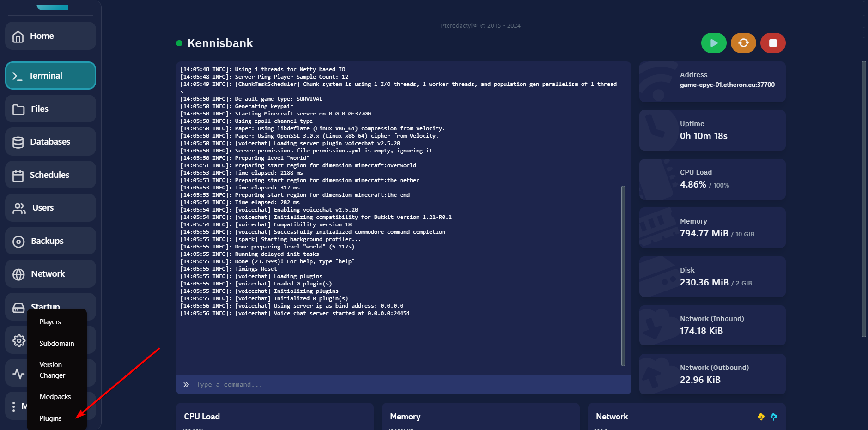868x430 pixels.
Task: Hit the red Stop server button
Action: click(773, 43)
